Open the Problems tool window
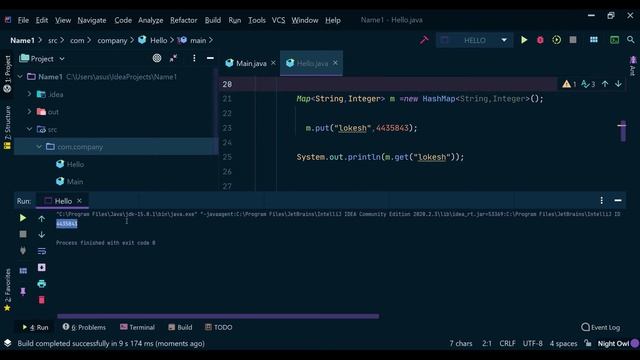Image resolution: width=640 pixels, height=360 pixels. click(x=84, y=327)
